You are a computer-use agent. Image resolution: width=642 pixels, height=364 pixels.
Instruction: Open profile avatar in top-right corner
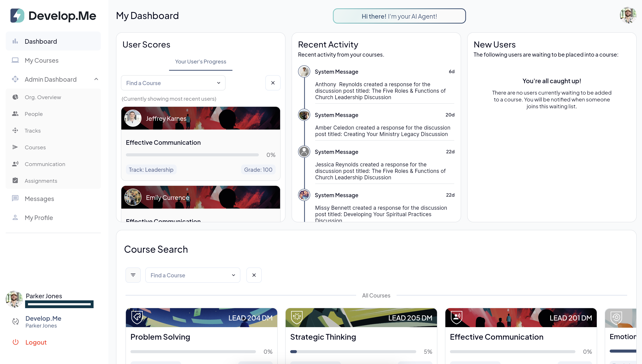(x=628, y=16)
